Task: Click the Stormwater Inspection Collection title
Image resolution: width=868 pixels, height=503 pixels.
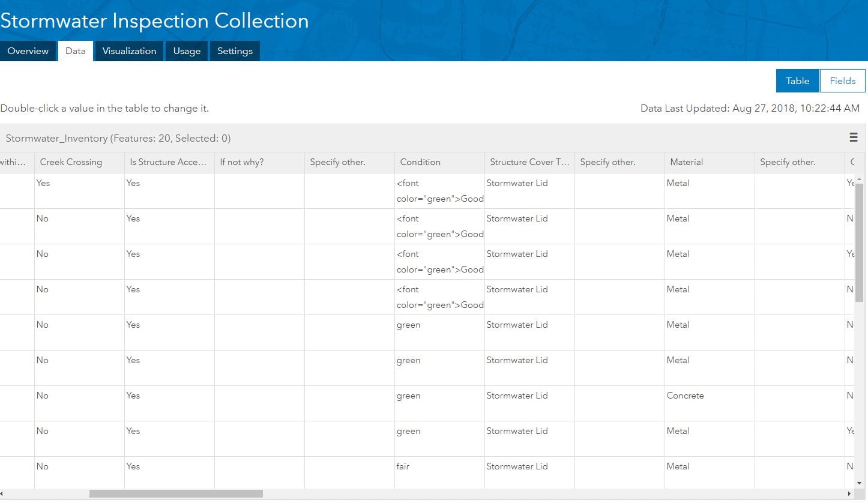Action: (154, 21)
